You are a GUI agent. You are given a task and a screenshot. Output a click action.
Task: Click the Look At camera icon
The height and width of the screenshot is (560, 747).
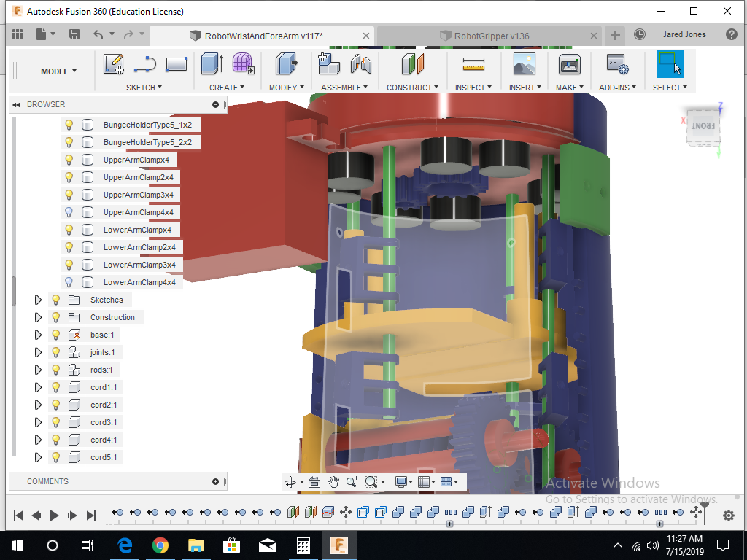[314, 483]
